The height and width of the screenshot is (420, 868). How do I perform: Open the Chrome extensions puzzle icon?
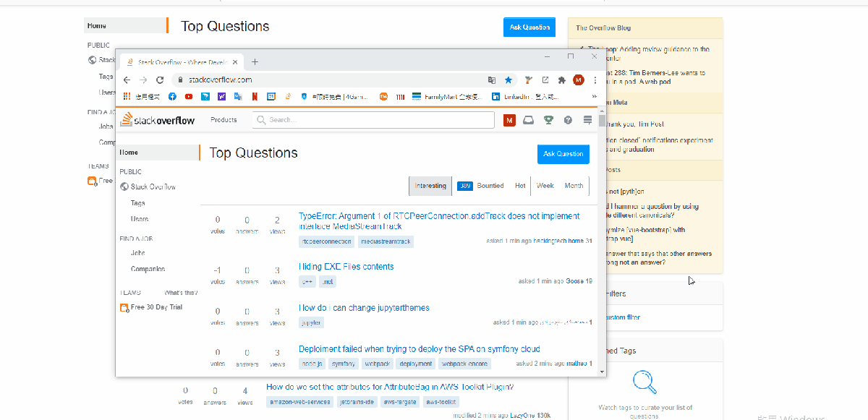pyautogui.click(x=561, y=80)
